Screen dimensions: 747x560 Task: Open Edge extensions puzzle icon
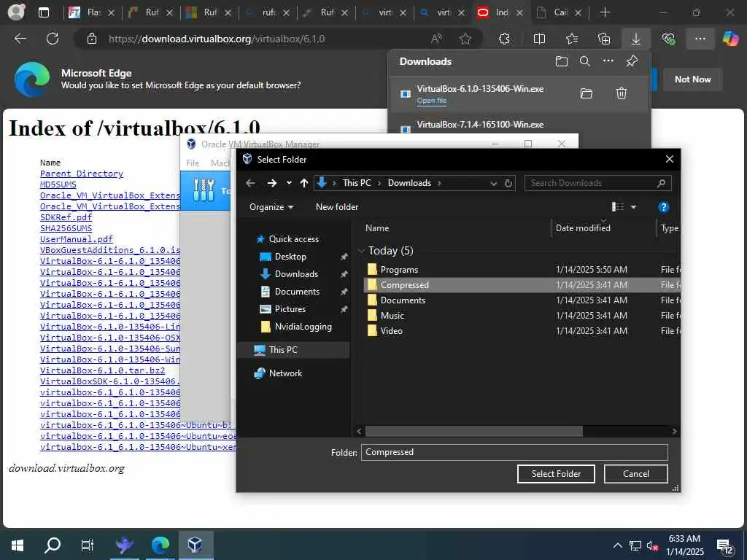click(505, 39)
